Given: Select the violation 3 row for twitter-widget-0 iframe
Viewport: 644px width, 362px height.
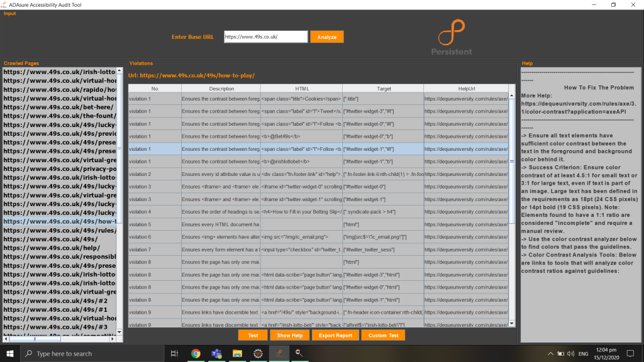Looking at the screenshot, I should coord(318,187).
